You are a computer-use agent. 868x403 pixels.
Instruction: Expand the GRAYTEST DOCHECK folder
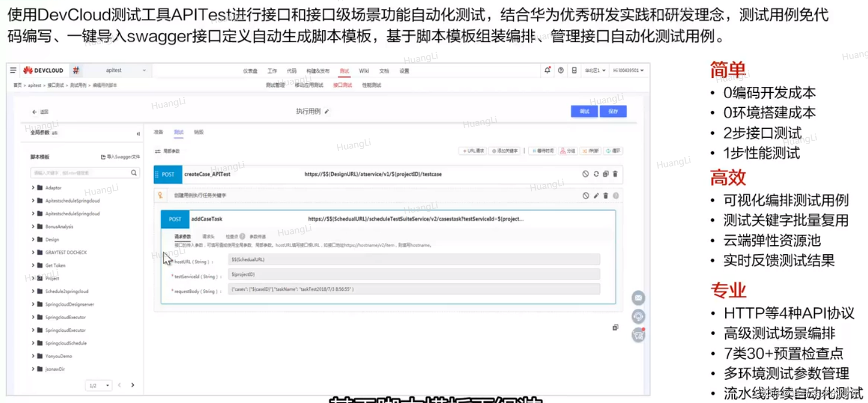point(33,252)
